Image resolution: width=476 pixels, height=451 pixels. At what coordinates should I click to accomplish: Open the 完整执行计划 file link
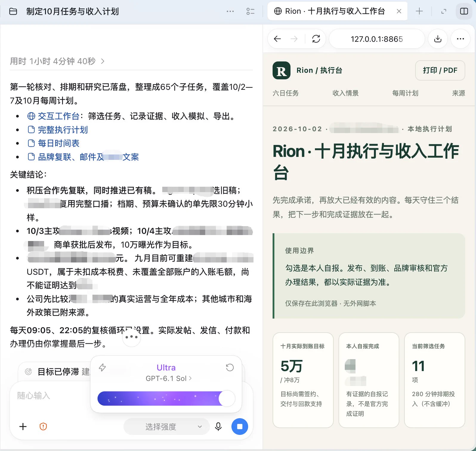pyautogui.click(x=58, y=130)
